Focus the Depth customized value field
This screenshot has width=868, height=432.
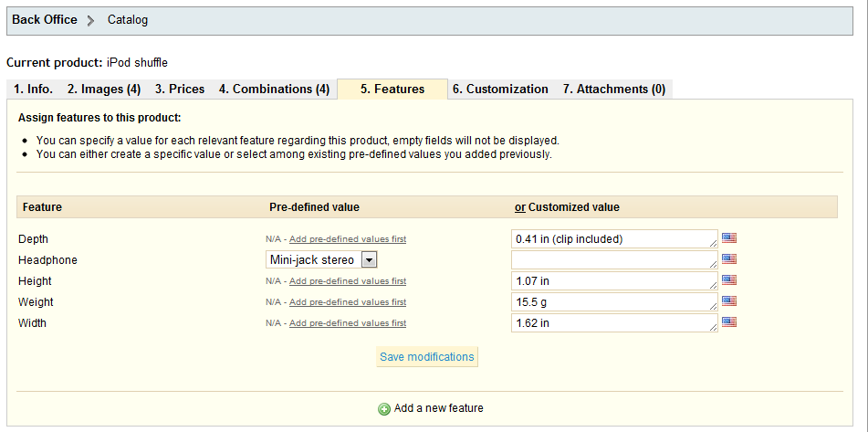[x=614, y=238]
